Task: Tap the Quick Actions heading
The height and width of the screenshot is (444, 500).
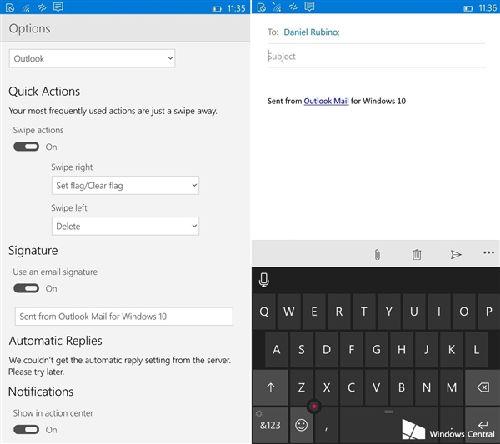Action: point(44,91)
